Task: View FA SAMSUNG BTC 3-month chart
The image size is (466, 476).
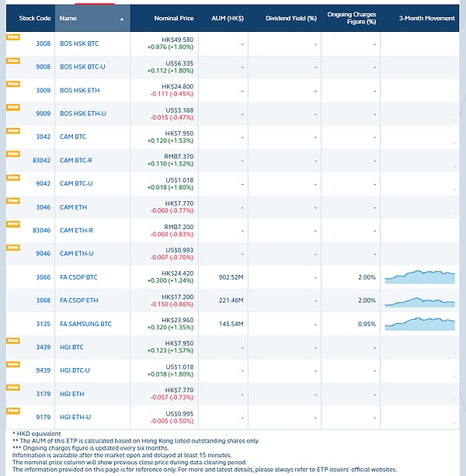Action: (419, 323)
